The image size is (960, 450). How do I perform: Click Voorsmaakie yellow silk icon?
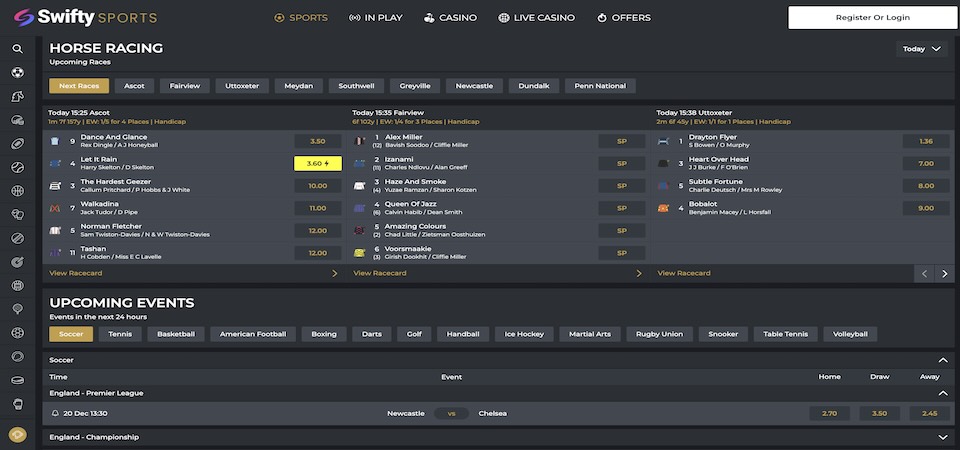(359, 253)
